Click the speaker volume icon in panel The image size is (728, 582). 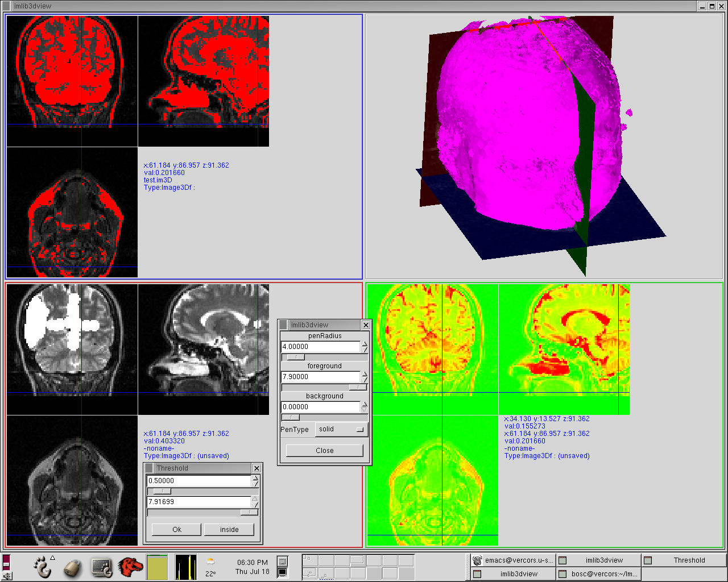7,576
